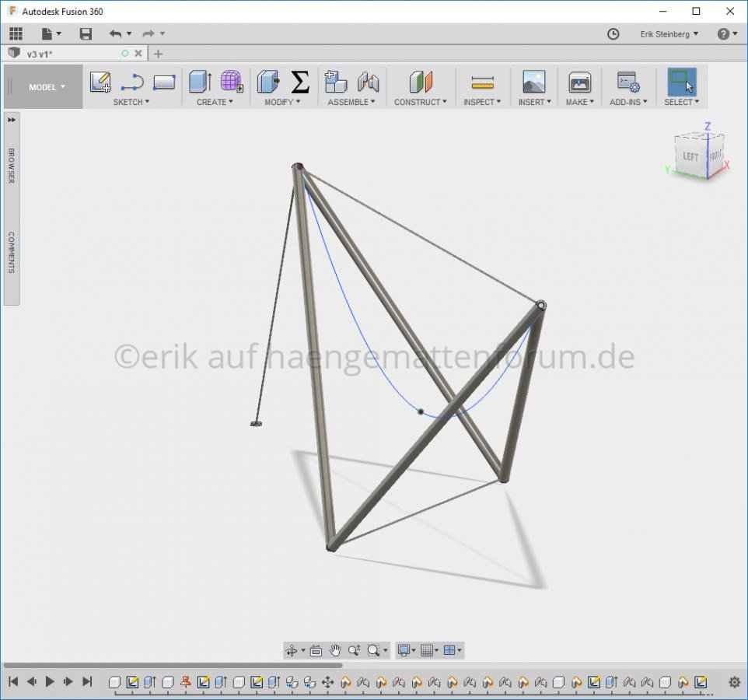Screen dimensions: 748x700
Task: Expand the Comments side panel
Action: click(12, 252)
